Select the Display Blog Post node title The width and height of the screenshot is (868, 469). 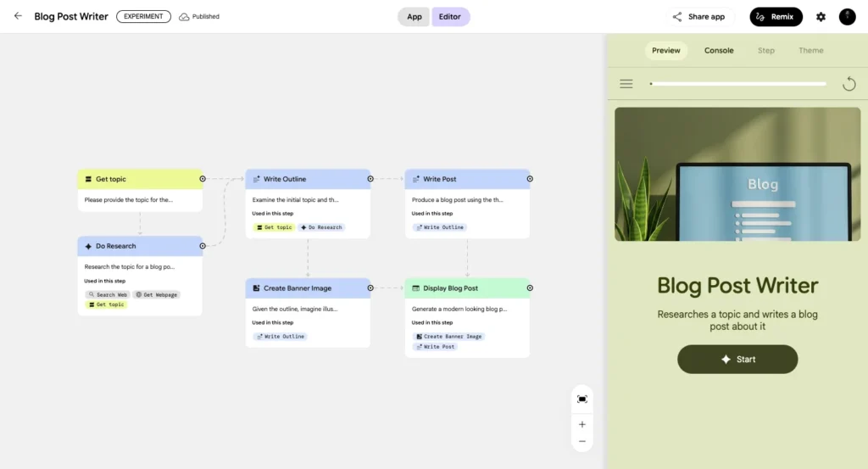tap(450, 288)
